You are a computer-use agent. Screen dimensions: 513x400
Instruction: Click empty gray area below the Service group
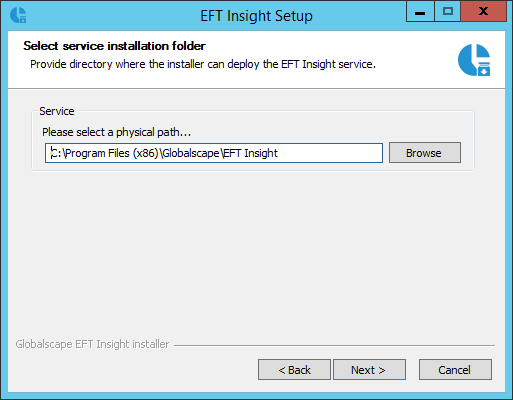[253, 253]
